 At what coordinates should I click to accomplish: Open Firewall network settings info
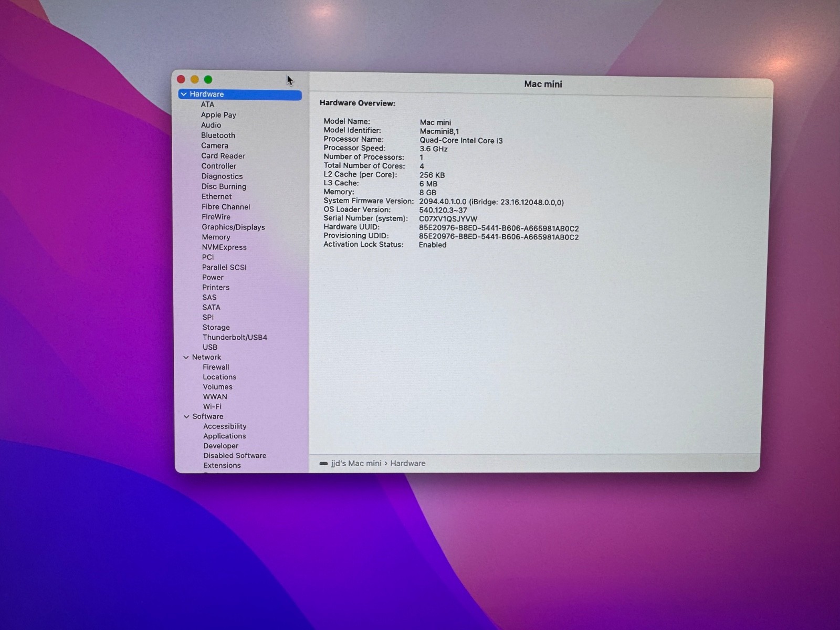pos(216,367)
